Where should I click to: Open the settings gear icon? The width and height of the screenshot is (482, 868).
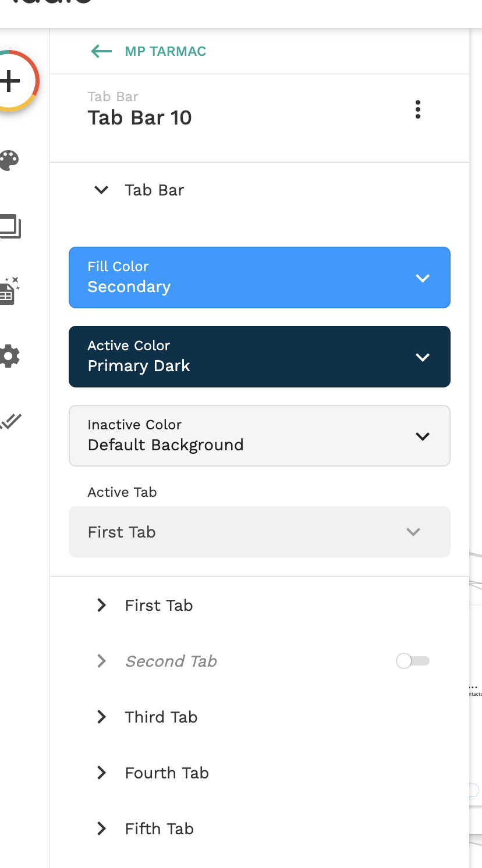click(x=9, y=356)
